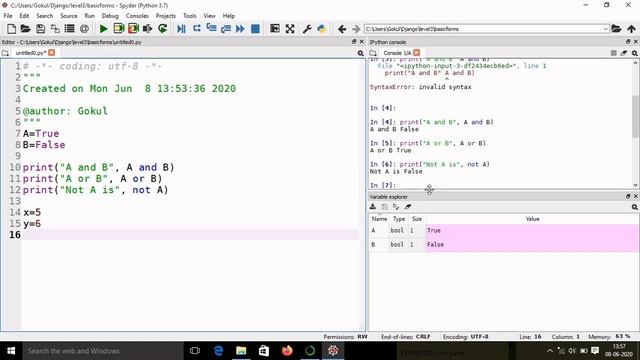The width and height of the screenshot is (640, 360).
Task: Open the Help menu
Action: (x=229, y=16)
